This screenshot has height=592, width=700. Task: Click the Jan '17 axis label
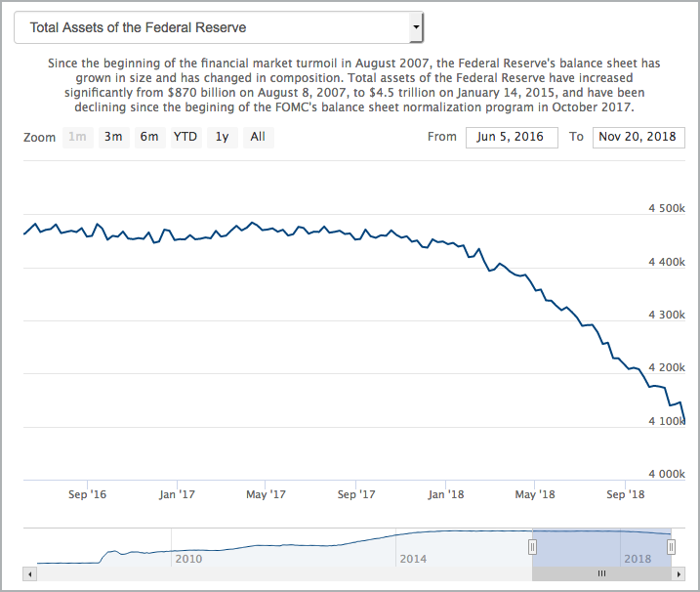click(x=177, y=494)
